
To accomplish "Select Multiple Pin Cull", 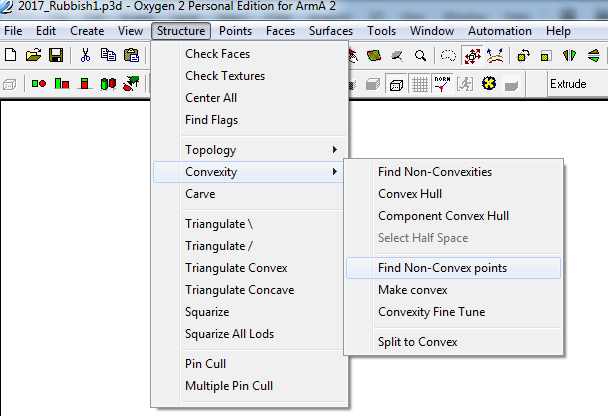I will tap(248, 386).
